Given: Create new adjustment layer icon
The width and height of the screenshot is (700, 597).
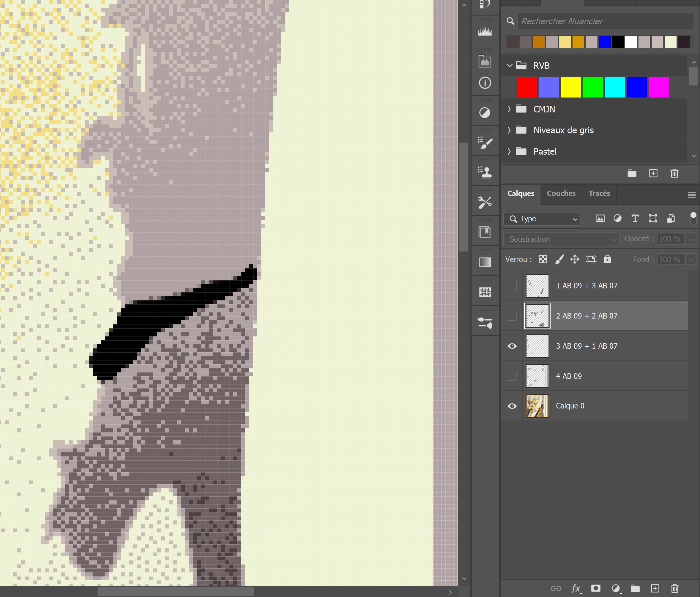Looking at the screenshot, I should click(616, 589).
